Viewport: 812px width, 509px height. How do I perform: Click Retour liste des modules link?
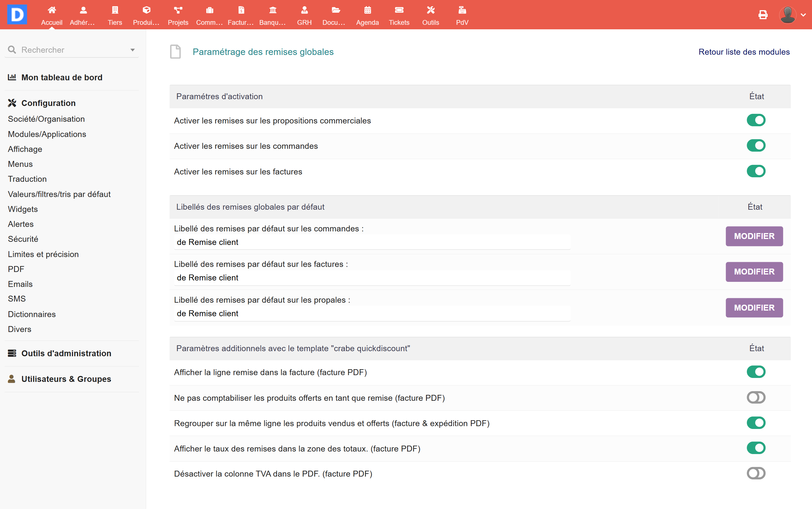[x=744, y=52]
